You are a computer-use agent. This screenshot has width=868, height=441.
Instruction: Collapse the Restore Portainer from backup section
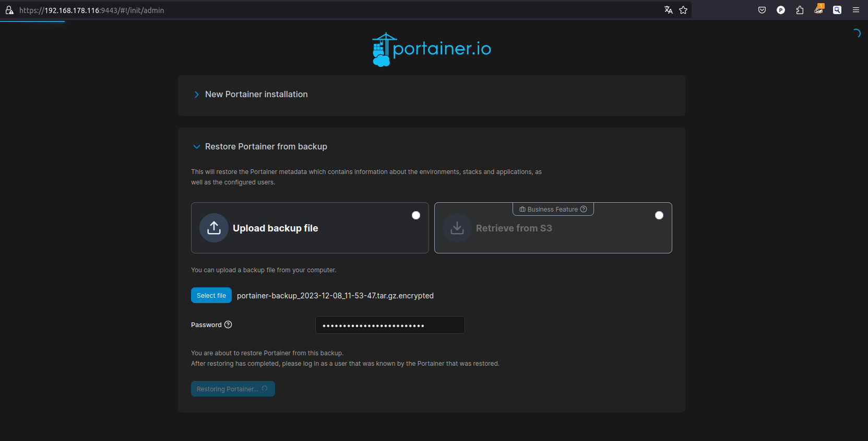(266, 147)
